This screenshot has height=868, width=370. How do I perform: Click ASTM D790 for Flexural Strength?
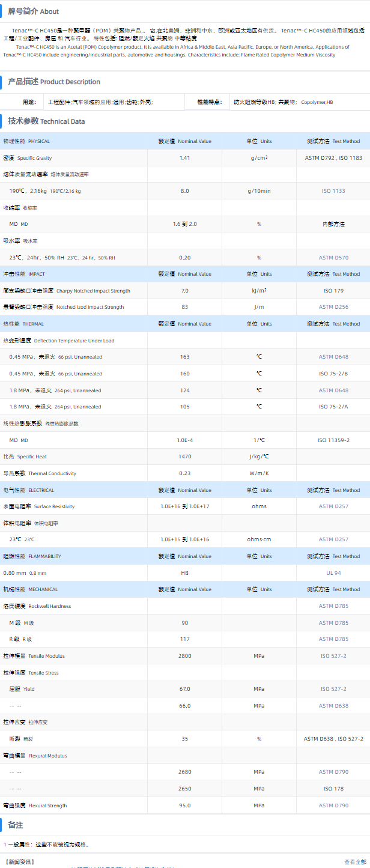click(333, 806)
